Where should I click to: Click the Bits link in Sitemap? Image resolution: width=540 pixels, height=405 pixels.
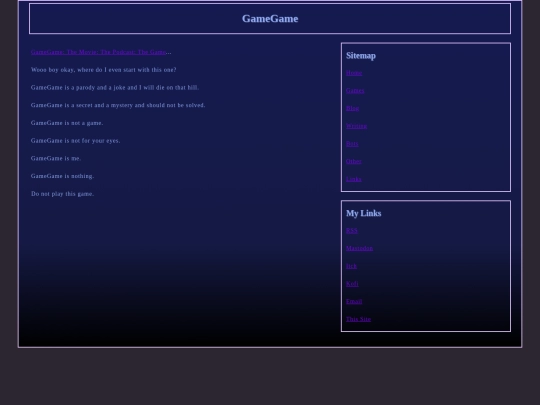(x=352, y=144)
